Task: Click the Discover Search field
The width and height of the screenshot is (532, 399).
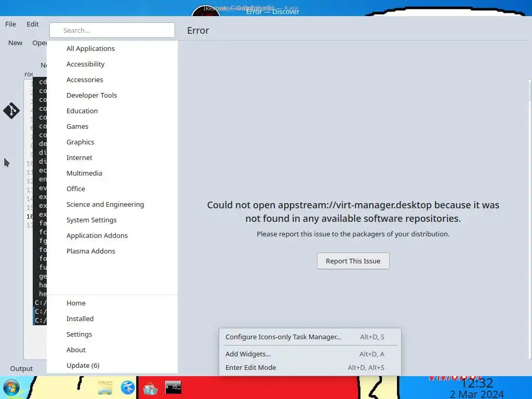Action: click(x=112, y=30)
